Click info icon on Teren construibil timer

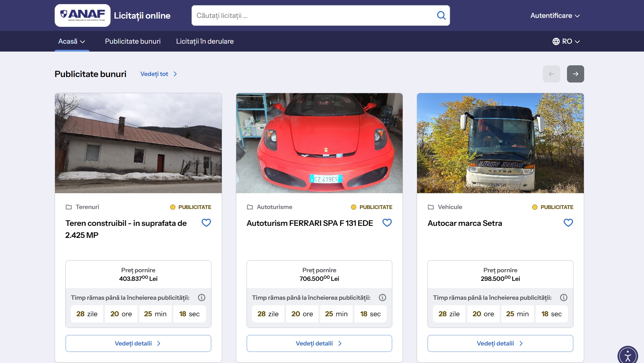pos(201,298)
